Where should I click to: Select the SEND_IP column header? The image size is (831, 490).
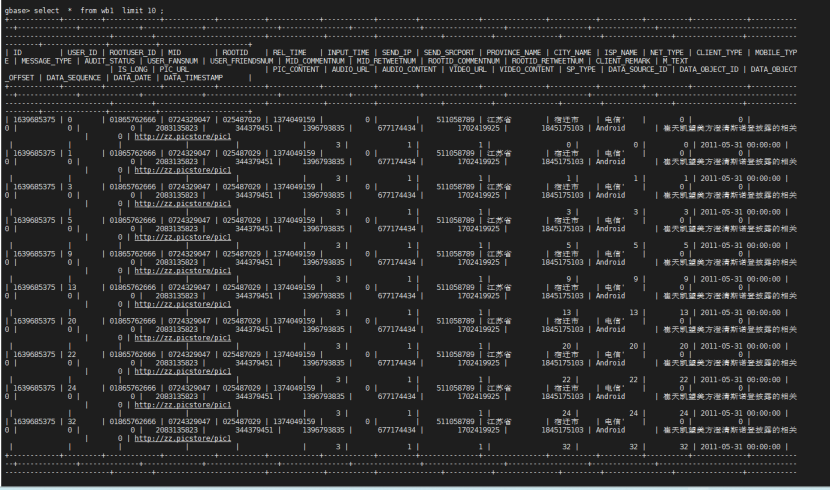[396, 52]
